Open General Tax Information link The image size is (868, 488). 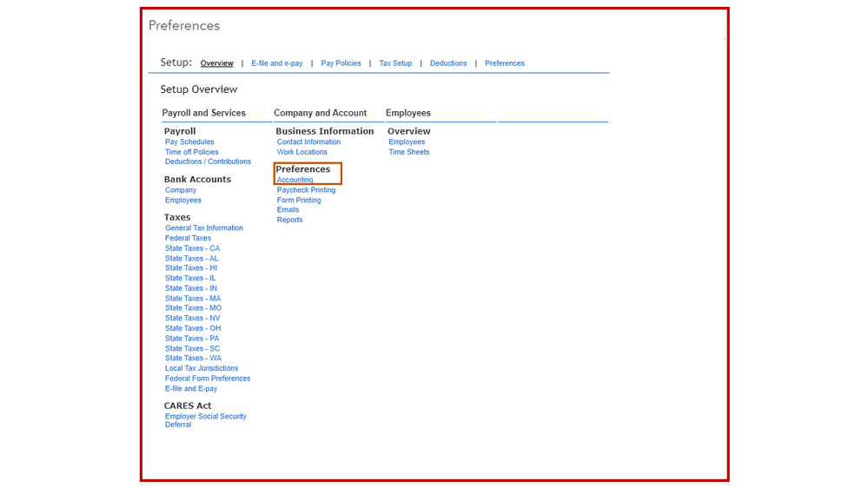(203, 228)
